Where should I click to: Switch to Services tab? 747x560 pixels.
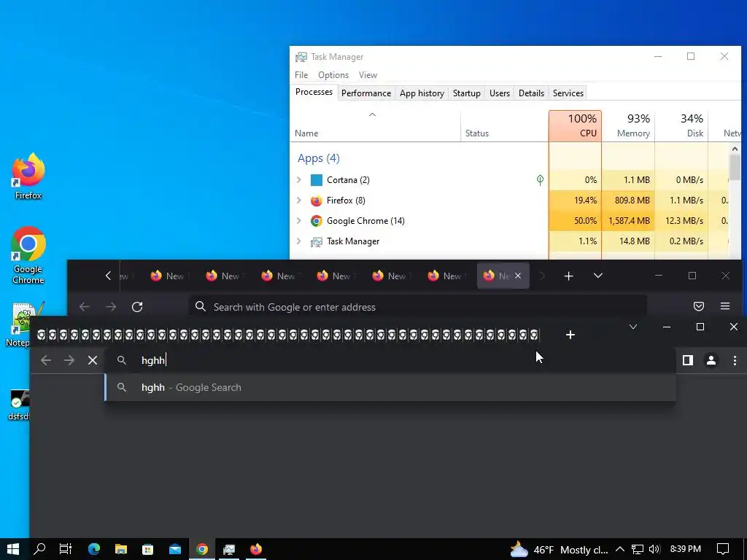[x=568, y=93]
